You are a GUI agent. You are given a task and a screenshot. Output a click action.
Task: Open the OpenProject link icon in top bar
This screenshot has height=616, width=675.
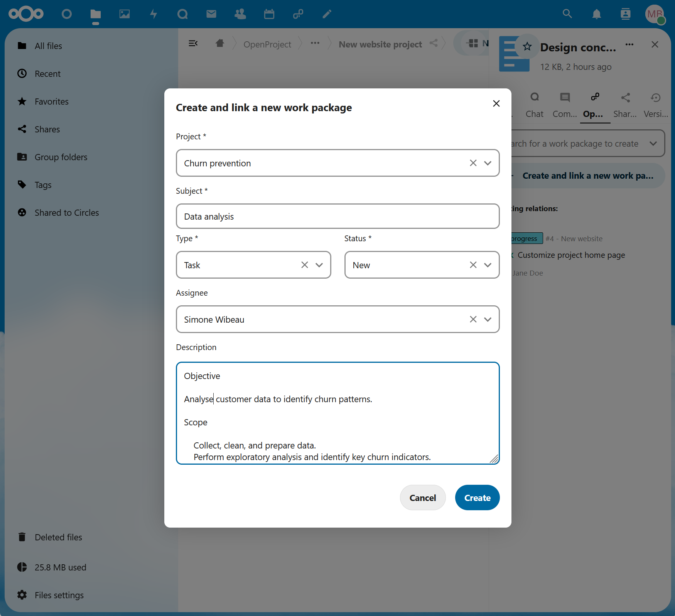pyautogui.click(x=298, y=14)
